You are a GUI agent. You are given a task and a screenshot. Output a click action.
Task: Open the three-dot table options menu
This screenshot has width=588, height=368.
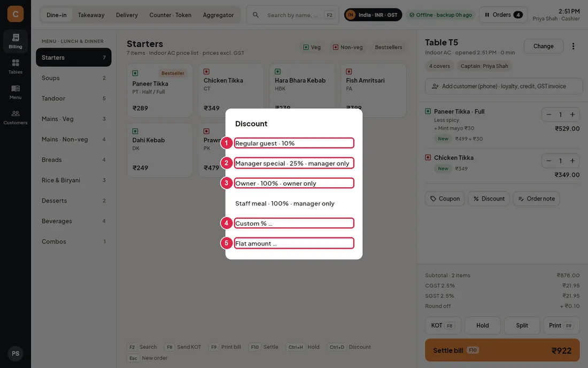click(x=573, y=46)
